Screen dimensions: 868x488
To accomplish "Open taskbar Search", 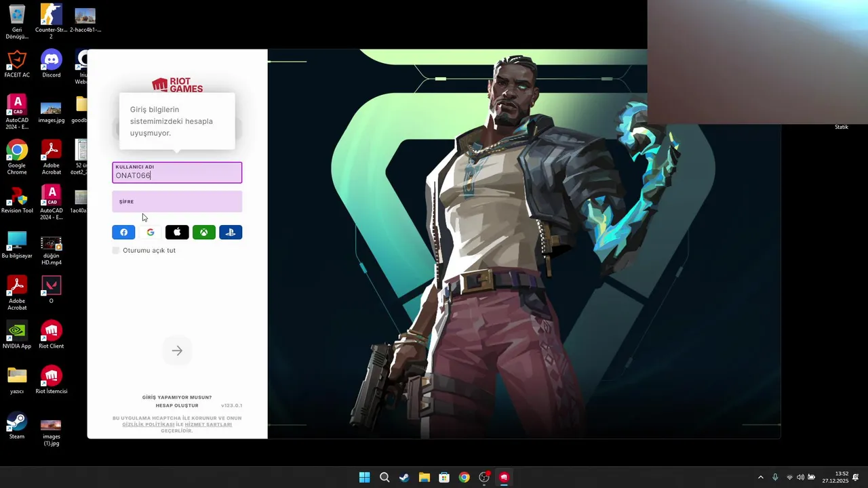I will 384,477.
